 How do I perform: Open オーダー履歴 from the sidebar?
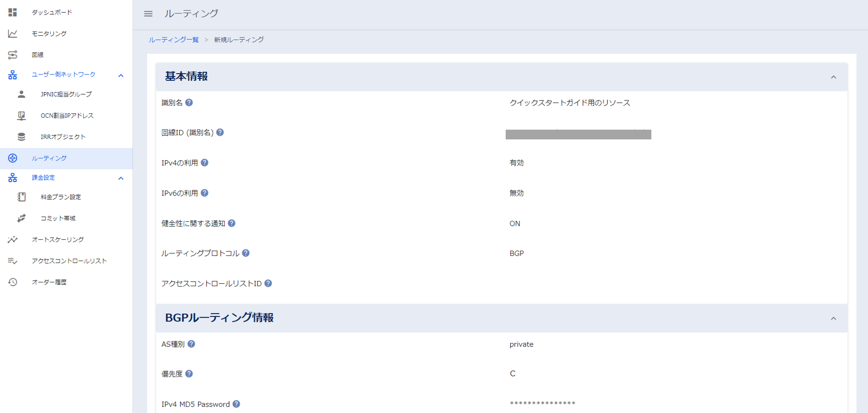(49, 282)
